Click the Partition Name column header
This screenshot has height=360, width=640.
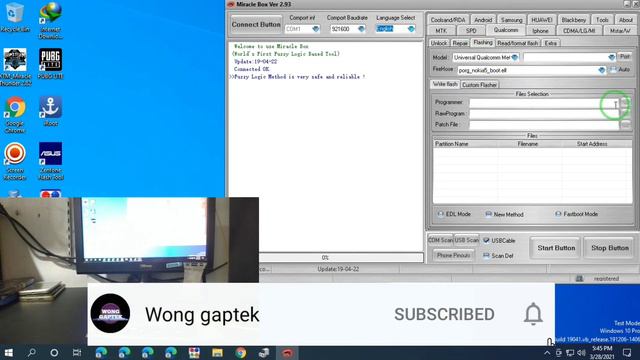(x=465, y=144)
